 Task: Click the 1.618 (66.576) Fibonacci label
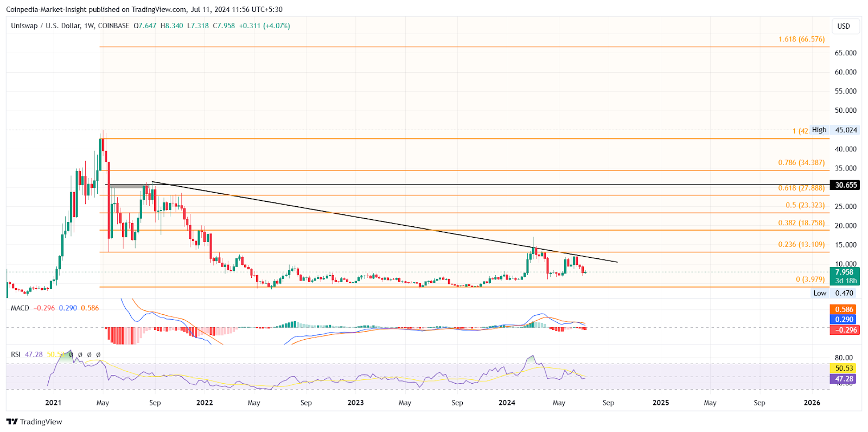(801, 39)
